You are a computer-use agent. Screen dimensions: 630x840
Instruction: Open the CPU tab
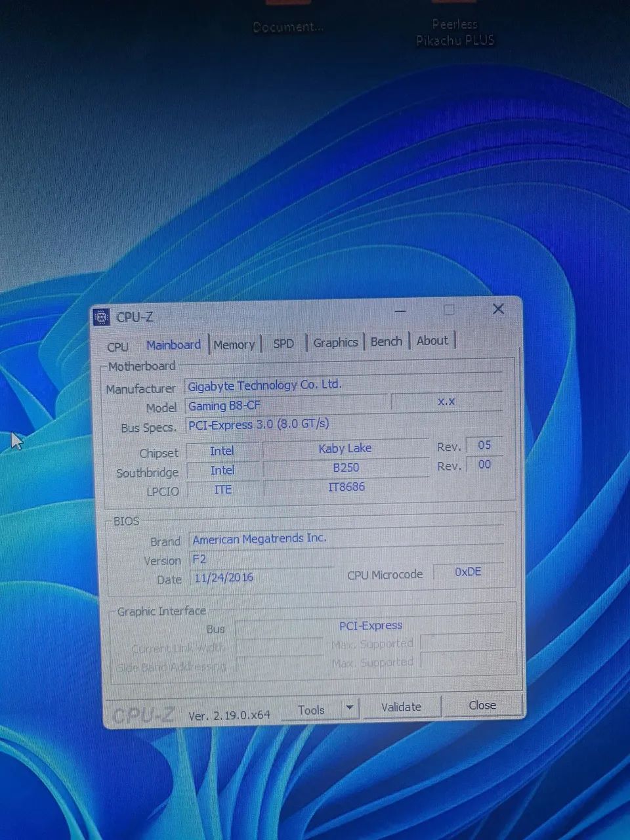(x=118, y=346)
